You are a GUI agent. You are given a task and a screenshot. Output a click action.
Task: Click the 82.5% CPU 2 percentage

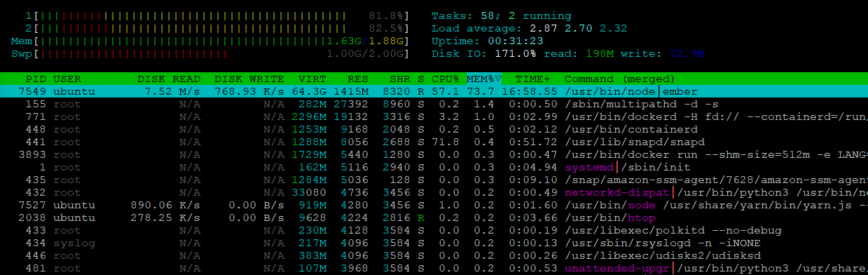click(386, 29)
